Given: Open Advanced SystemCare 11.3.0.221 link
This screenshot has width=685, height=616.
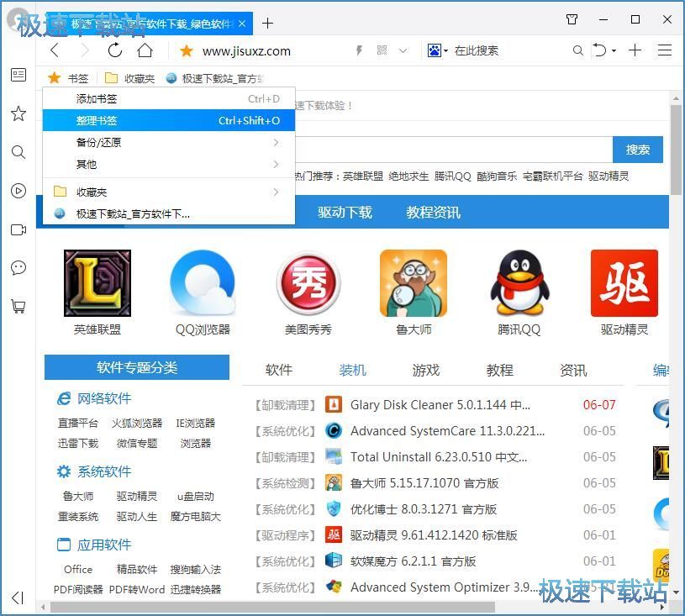Looking at the screenshot, I should point(448,431).
